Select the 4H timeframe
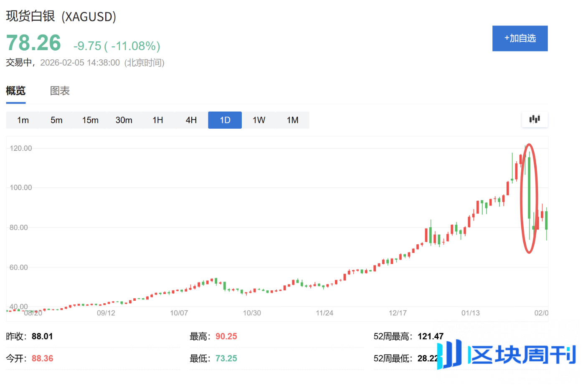The height and width of the screenshot is (391, 588). pos(191,120)
